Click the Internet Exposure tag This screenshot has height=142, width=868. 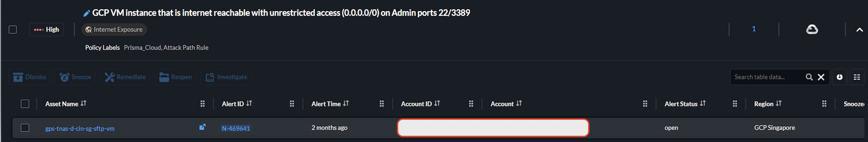(x=114, y=30)
